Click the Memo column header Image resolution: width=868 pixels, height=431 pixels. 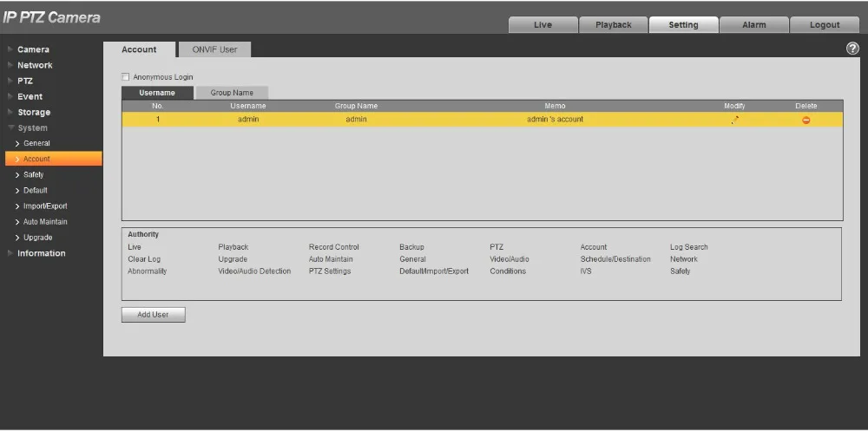[x=556, y=106]
